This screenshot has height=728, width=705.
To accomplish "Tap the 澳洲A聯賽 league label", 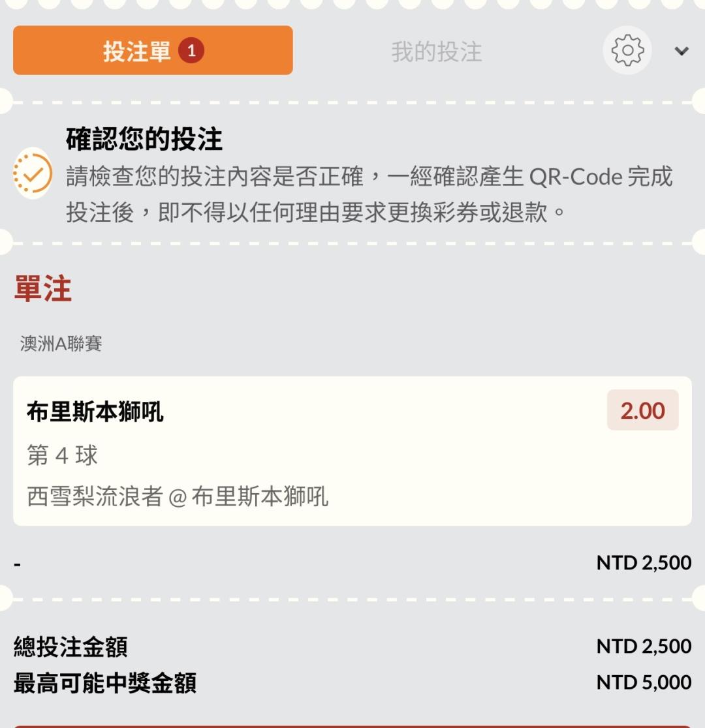I will (x=61, y=344).
